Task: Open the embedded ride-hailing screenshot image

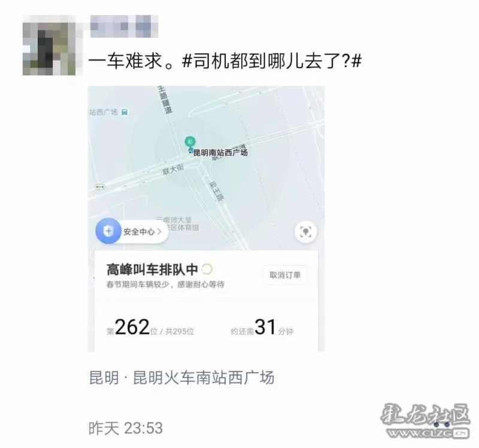Action: 206,219
